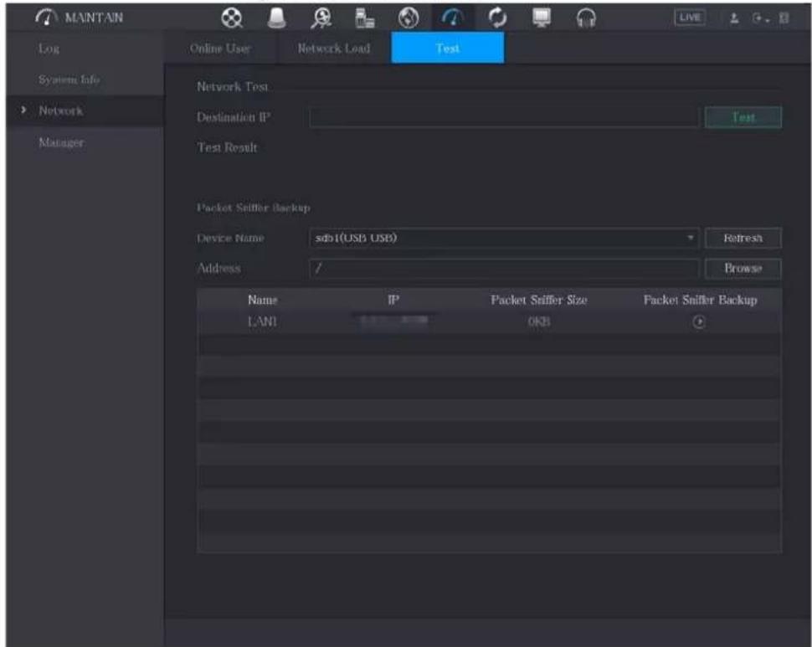Open the POS register icon
The width and height of the screenshot is (812, 647).
coord(365,18)
